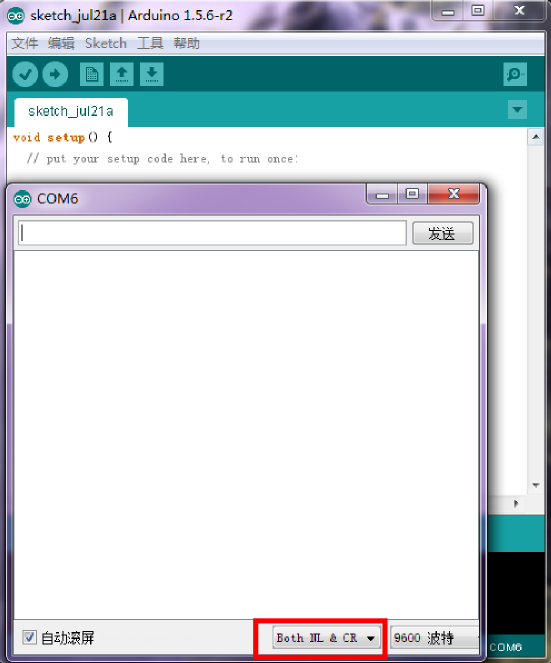Select the sketch_jul21a tab

tap(71, 112)
